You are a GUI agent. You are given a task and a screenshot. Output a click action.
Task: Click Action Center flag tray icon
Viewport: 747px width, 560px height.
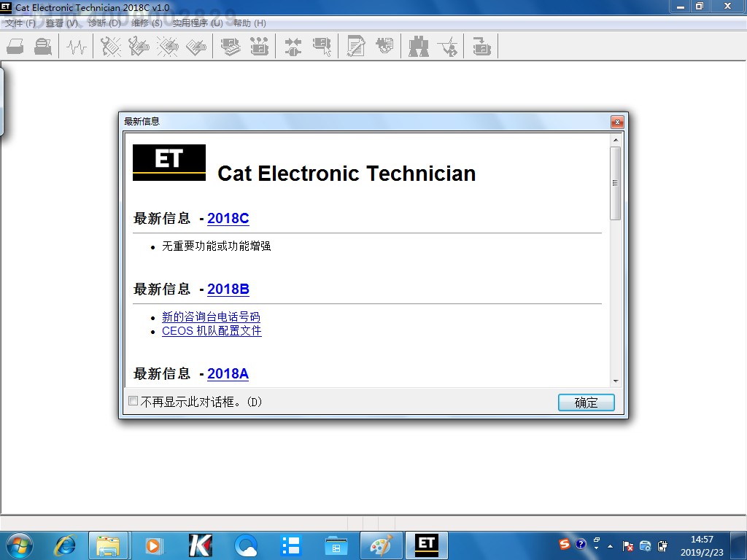point(628,546)
